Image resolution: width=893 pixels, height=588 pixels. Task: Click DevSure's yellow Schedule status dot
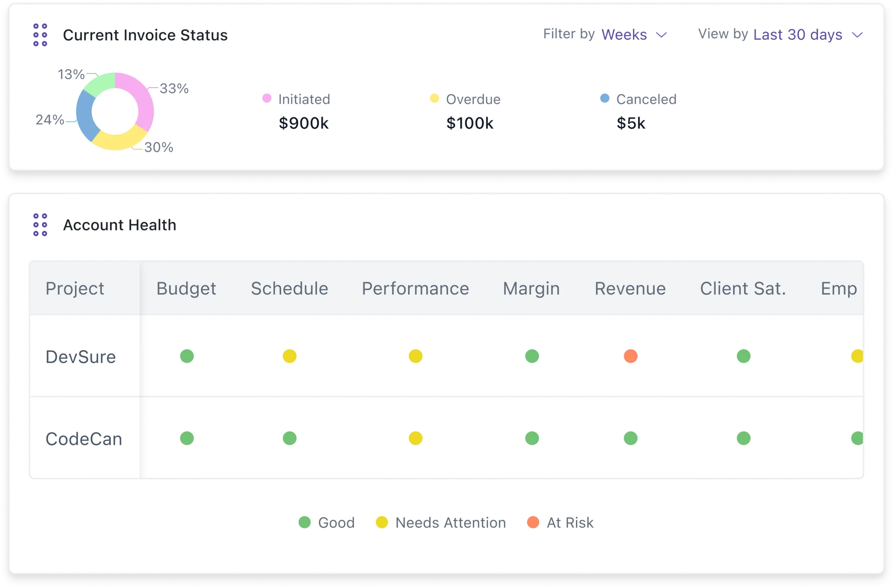click(289, 356)
